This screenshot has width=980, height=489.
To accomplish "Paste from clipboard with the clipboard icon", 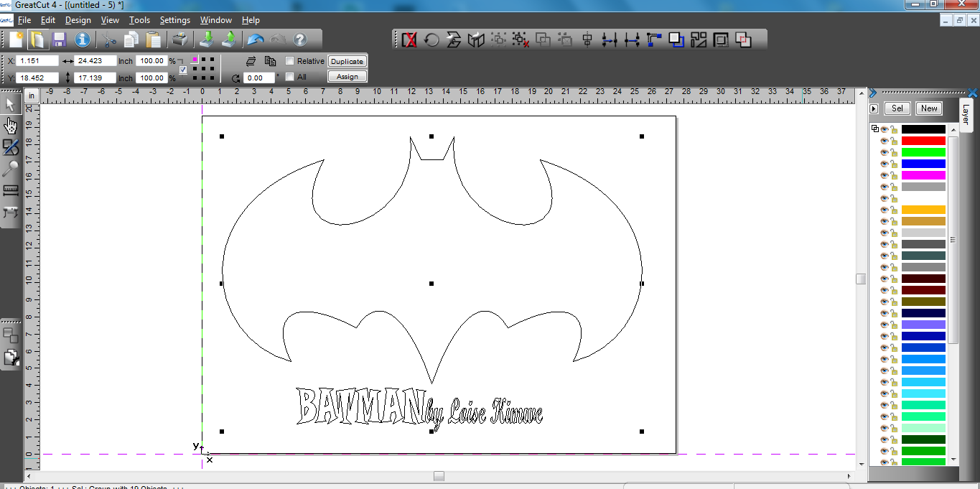I will point(153,39).
